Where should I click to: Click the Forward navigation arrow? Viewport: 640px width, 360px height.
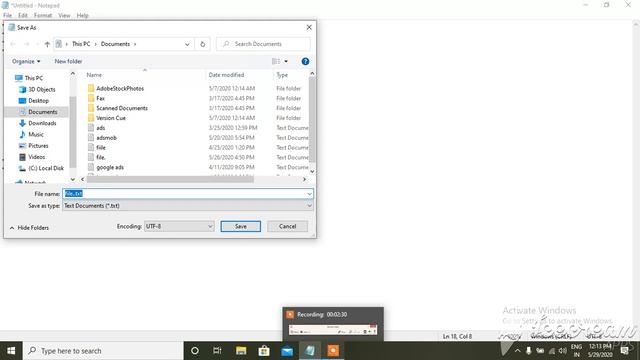pos(27,44)
